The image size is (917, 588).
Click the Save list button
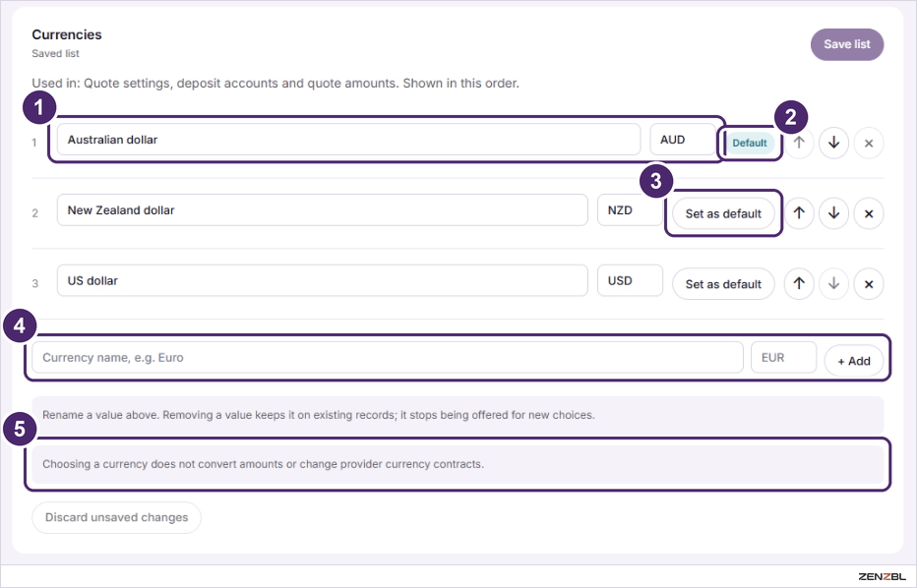tap(847, 44)
